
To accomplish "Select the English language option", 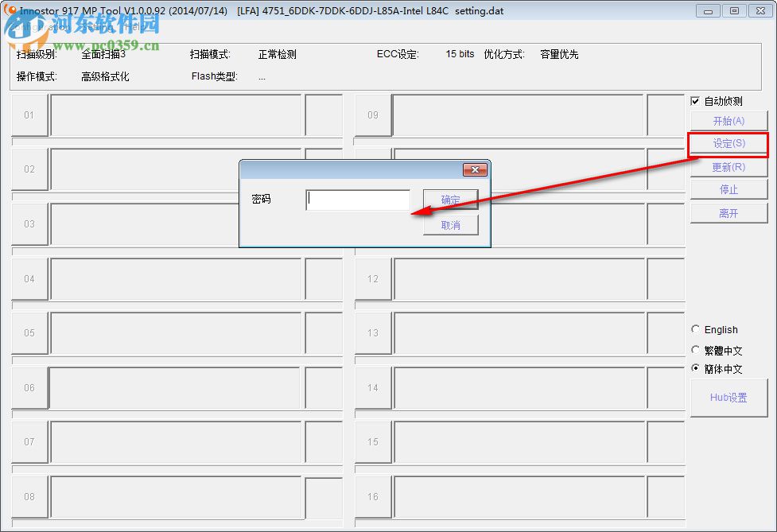I will [x=696, y=329].
